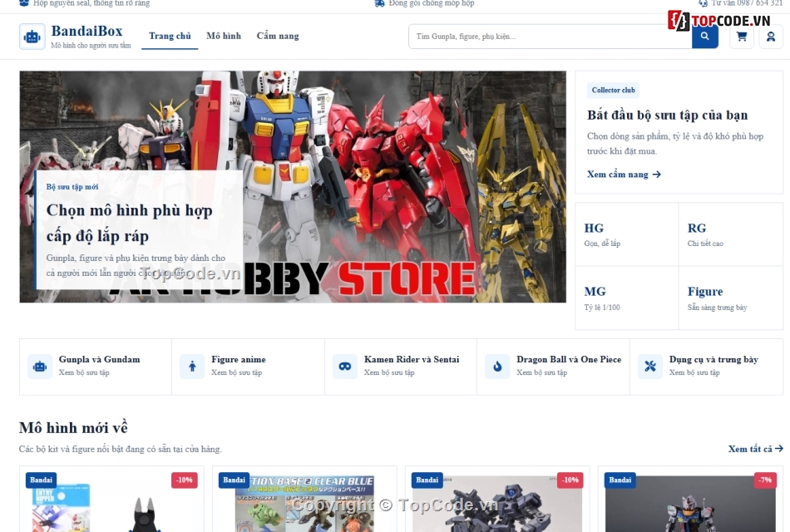Open the gray mecha kit product image
The image size is (790, 532).
coord(497,501)
